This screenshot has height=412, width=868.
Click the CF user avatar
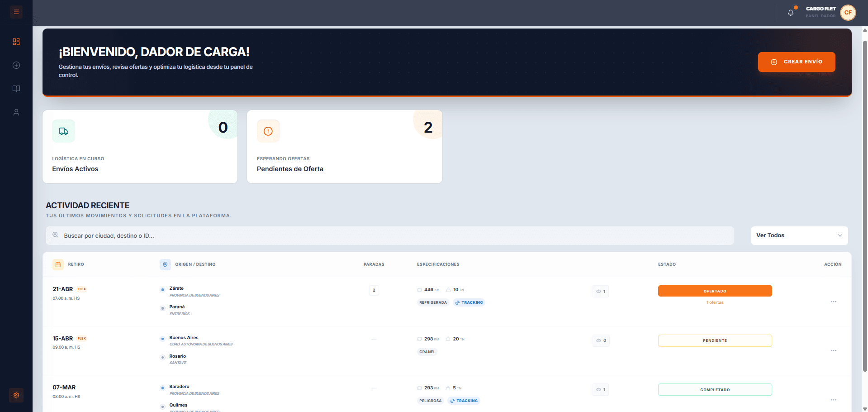[848, 13]
